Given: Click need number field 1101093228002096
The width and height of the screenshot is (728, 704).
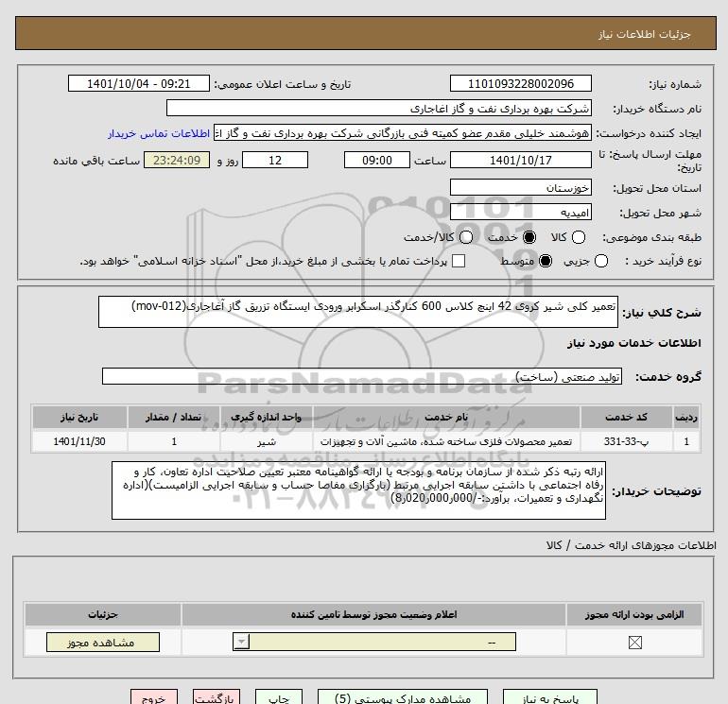Looking at the screenshot, I should pos(520,83).
